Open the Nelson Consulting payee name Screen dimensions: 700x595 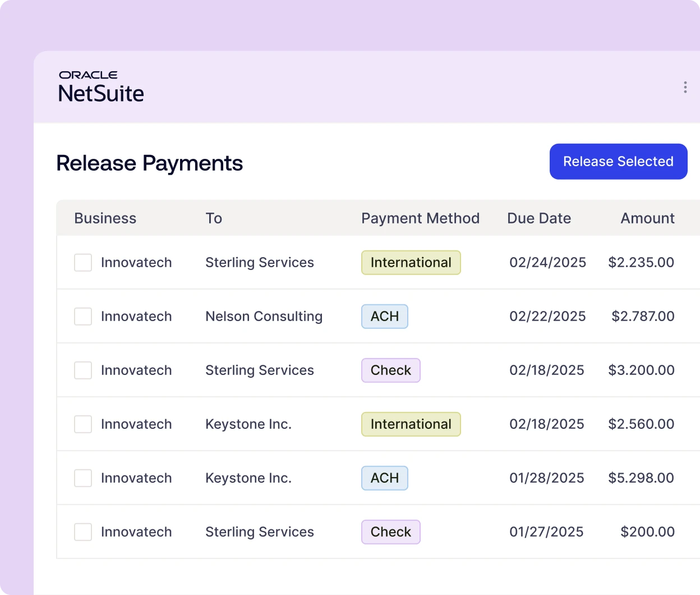264,317
